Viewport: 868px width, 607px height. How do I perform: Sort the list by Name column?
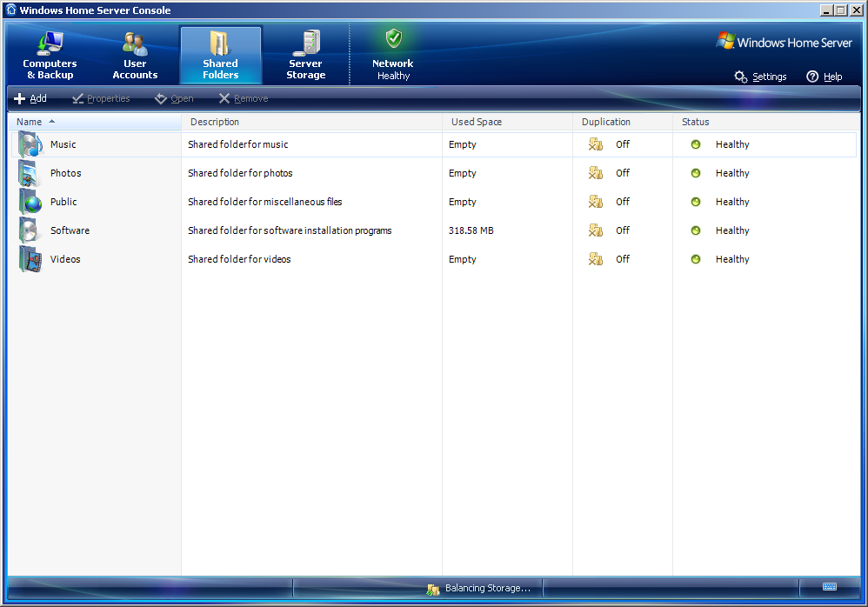tap(30, 122)
